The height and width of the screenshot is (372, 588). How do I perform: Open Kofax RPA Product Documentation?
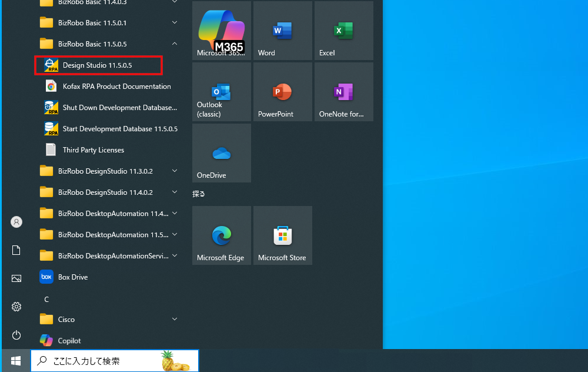click(108, 87)
